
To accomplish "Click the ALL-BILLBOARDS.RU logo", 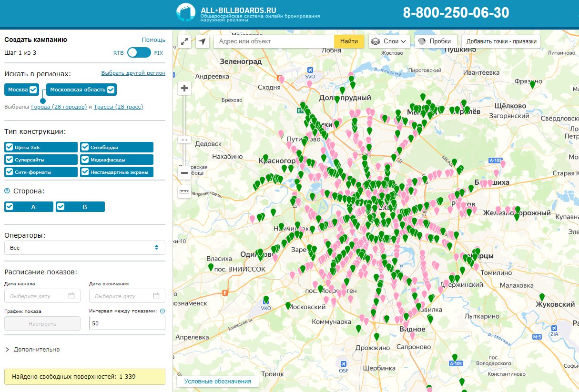I will click(248, 13).
